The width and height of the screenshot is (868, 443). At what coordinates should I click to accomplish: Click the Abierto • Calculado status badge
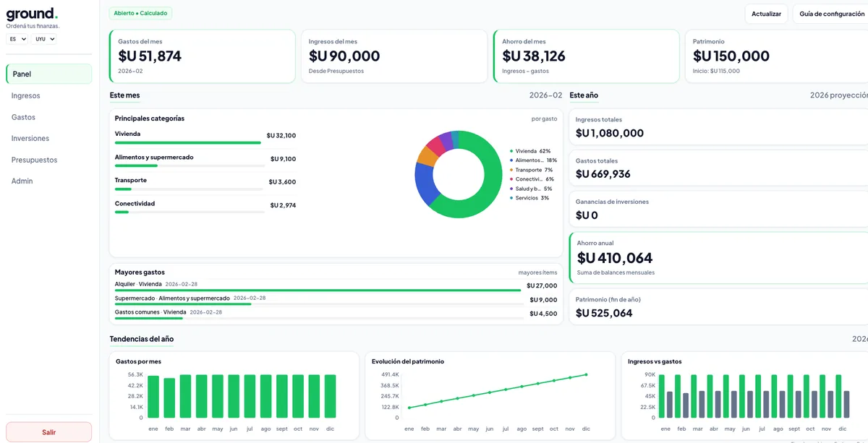[x=141, y=13]
